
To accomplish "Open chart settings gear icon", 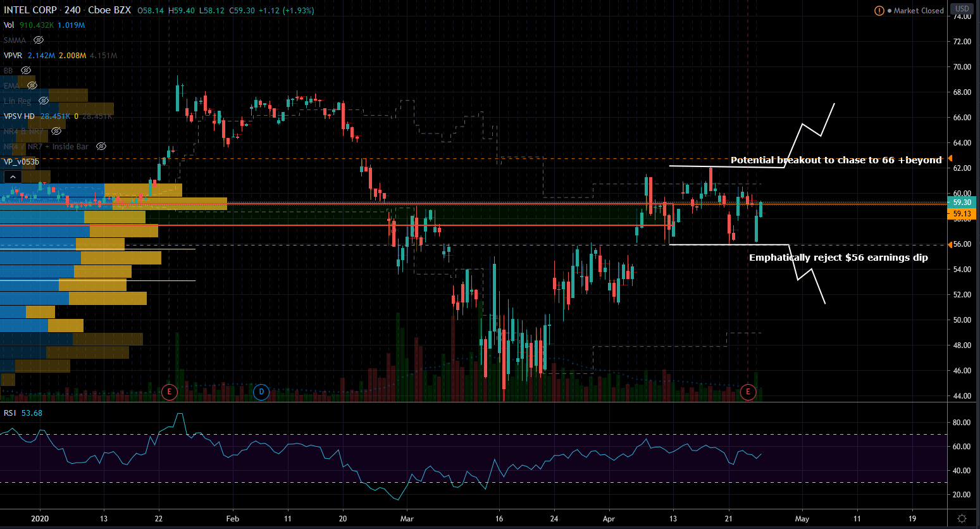I will pos(962,519).
